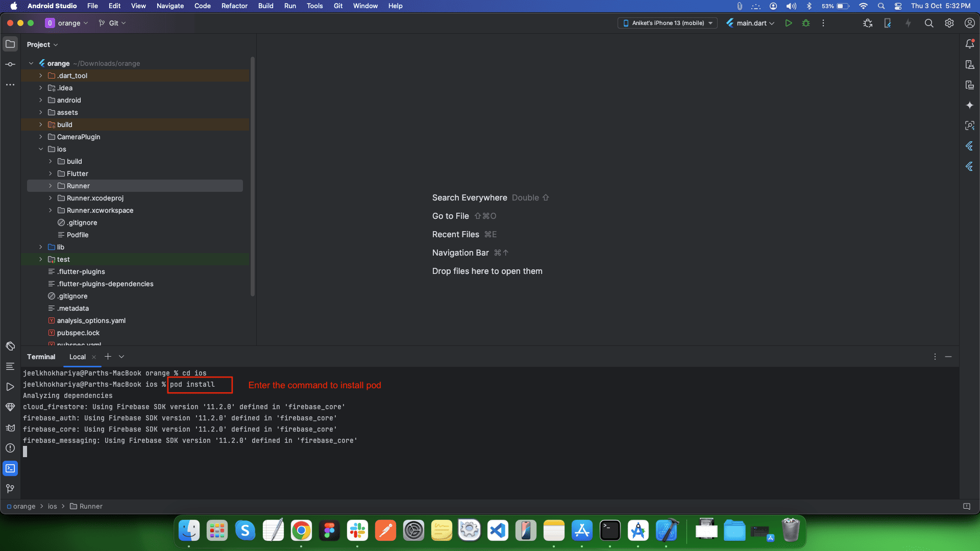Open the Notifications bell panel
980x551 pixels.
(970, 44)
